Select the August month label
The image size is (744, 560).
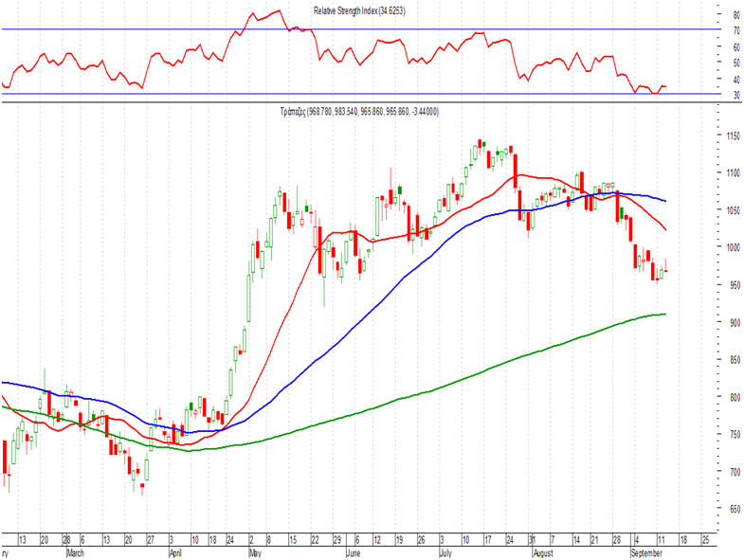pyautogui.click(x=543, y=552)
